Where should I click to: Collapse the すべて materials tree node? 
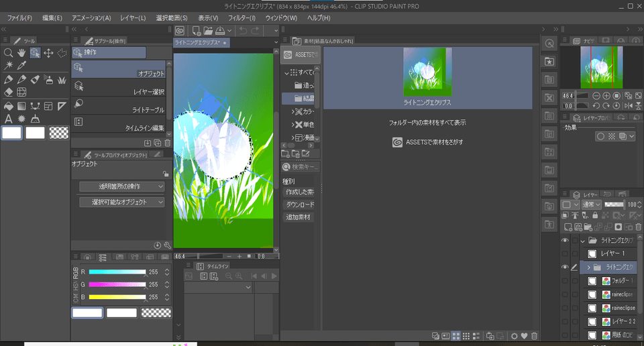(286, 73)
